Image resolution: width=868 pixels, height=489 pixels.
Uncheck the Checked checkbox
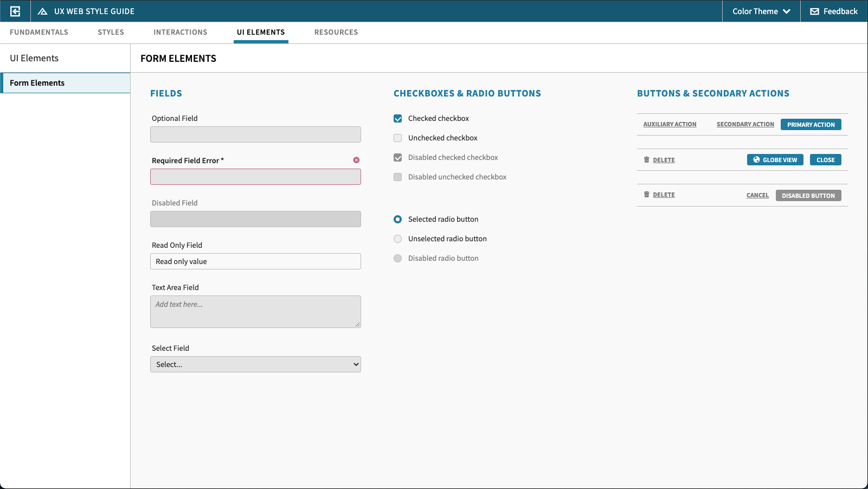pos(398,119)
